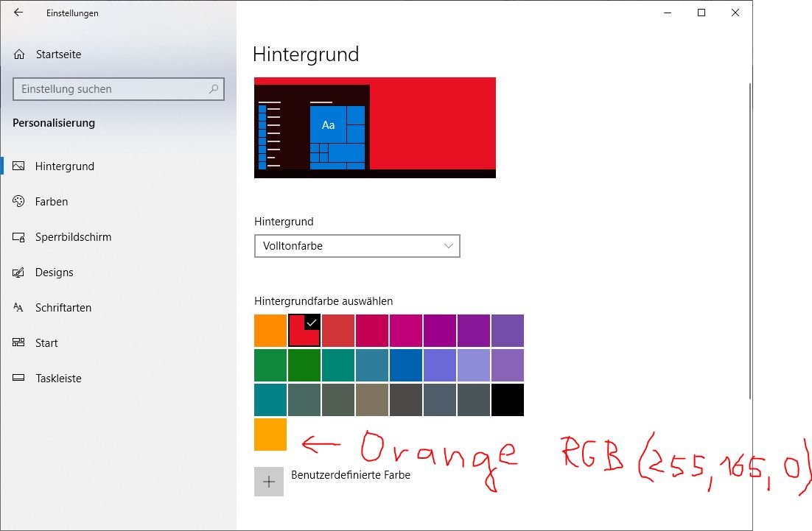
Task: Open Sperrbildschirm settings via its lock screen icon
Action: coord(18,236)
